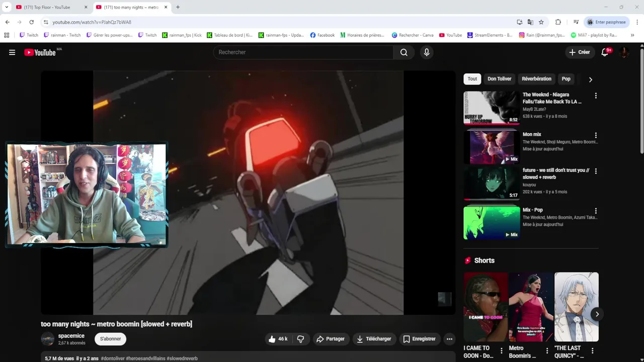Switch to the Top Floor YouTube tab
This screenshot has height=362, width=644.
tap(50, 7)
